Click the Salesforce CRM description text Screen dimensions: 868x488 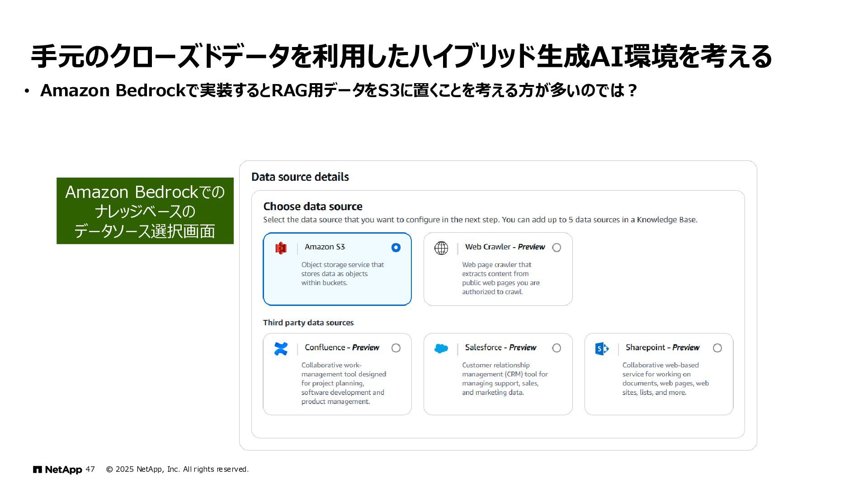[x=505, y=379]
